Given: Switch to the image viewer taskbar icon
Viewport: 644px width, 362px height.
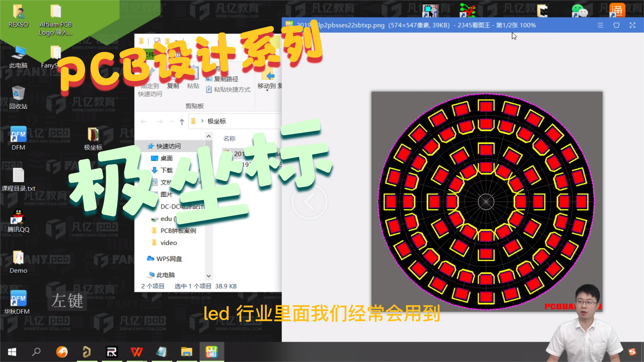Looking at the screenshot, I should pyautogui.click(x=211, y=352).
